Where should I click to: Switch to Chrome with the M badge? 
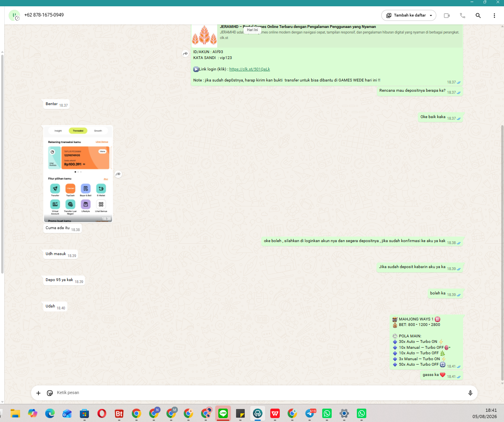(x=171, y=413)
